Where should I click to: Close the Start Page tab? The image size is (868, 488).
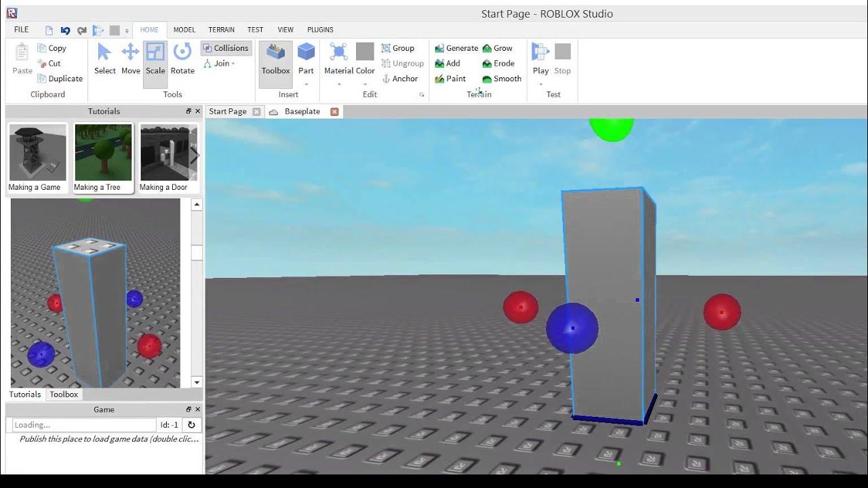coord(256,112)
